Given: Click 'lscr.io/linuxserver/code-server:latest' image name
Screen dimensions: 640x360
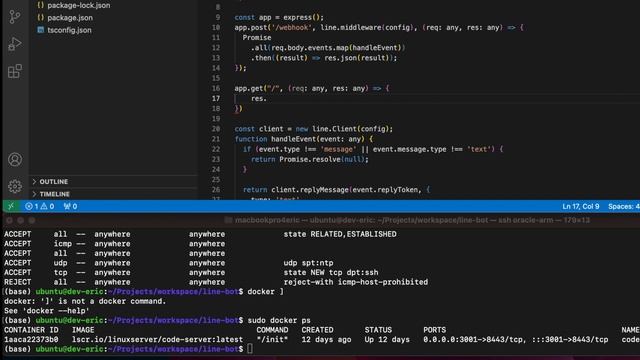Looking at the screenshot, I should (157, 339).
